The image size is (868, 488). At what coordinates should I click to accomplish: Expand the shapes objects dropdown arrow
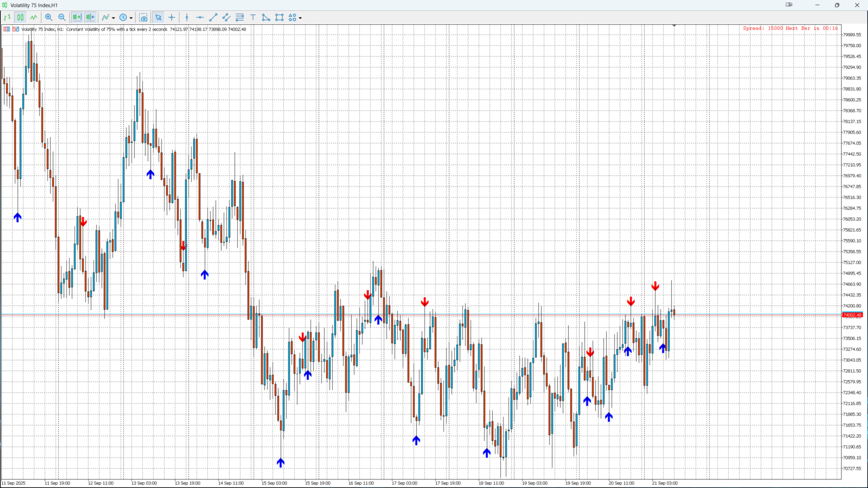(300, 18)
